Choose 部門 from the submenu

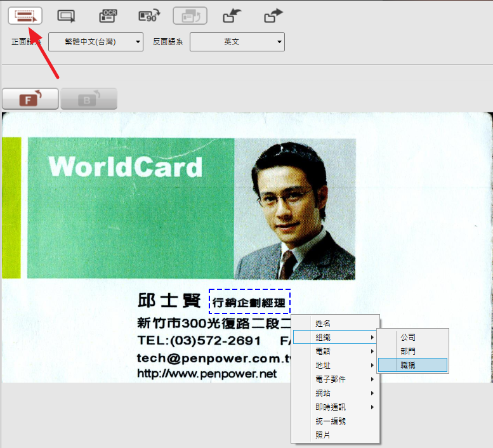coord(408,351)
